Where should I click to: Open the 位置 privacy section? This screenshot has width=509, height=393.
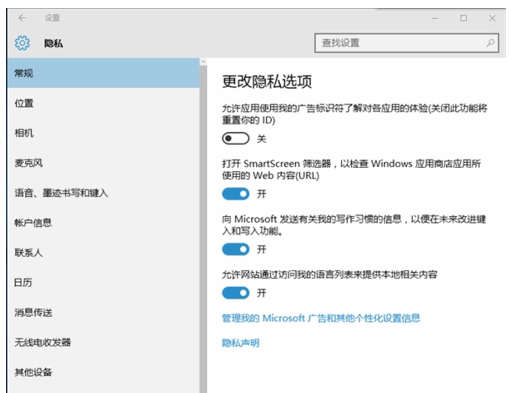103,103
